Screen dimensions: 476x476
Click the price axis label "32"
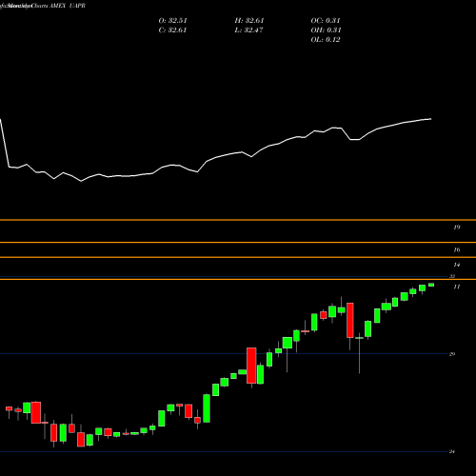pos(452,276)
